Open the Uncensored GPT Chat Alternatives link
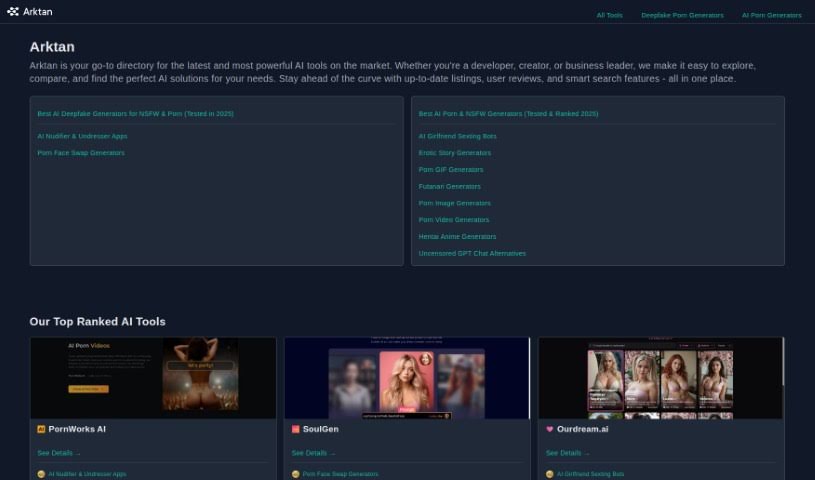Screen dimensions: 815x480 [472, 253]
